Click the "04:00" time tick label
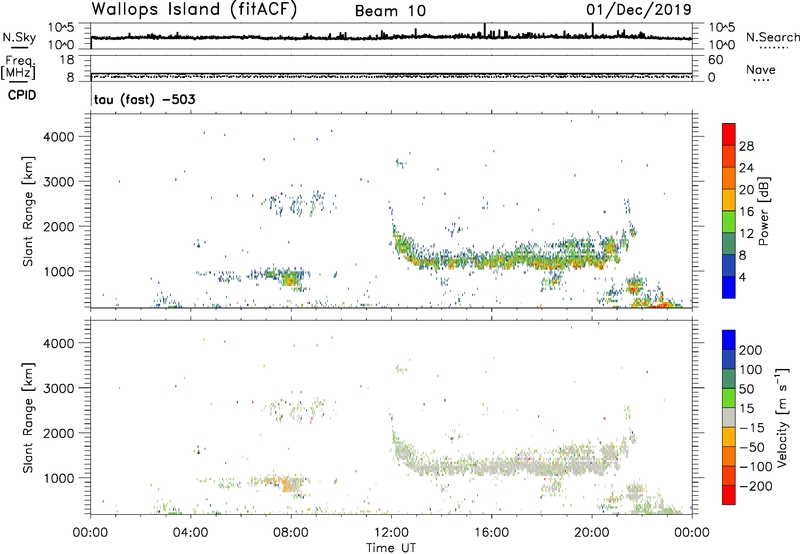This screenshot has width=800, height=554. (191, 533)
